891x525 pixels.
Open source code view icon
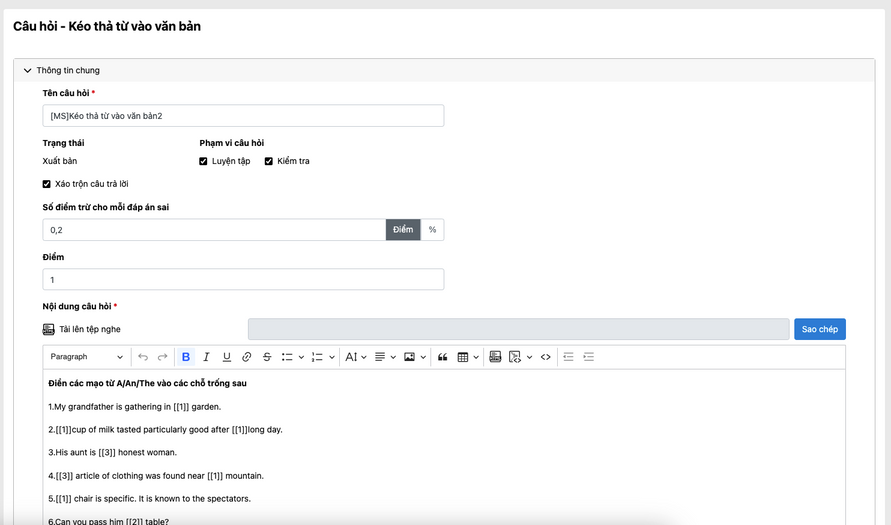click(x=545, y=357)
